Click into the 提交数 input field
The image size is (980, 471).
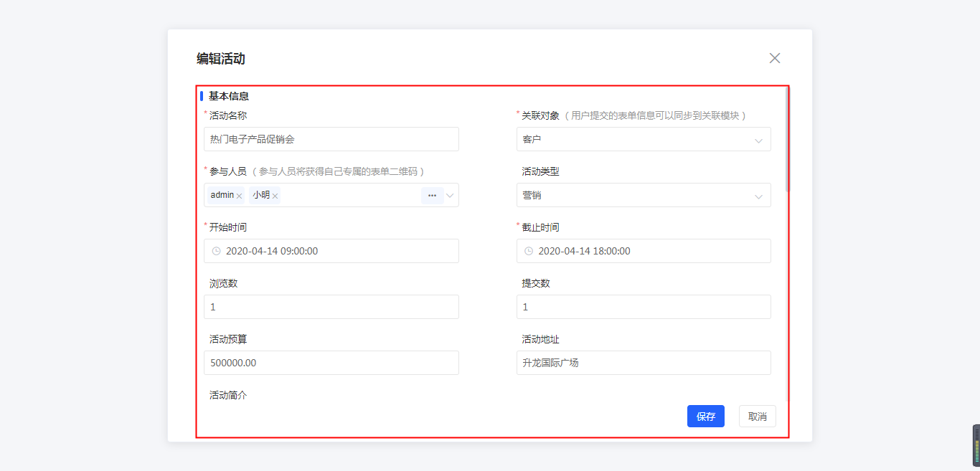[x=643, y=307]
